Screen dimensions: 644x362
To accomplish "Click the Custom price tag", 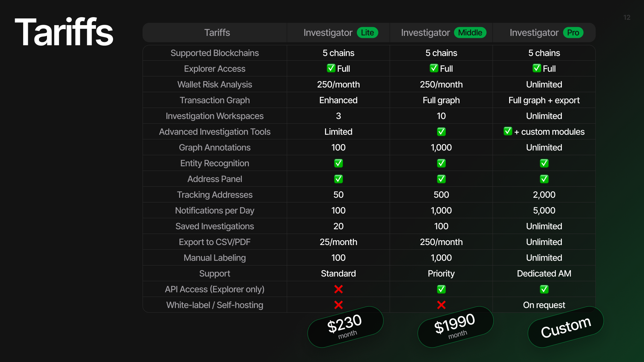I will (x=566, y=327).
